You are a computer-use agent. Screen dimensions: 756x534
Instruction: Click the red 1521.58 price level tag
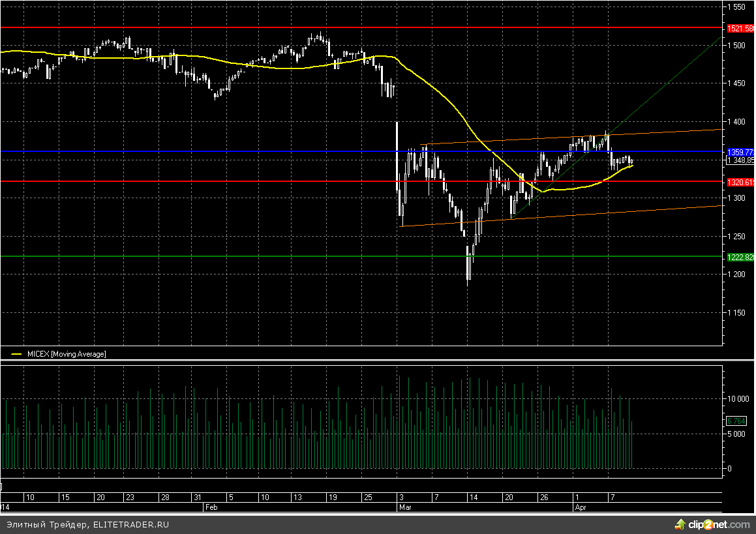pos(740,29)
